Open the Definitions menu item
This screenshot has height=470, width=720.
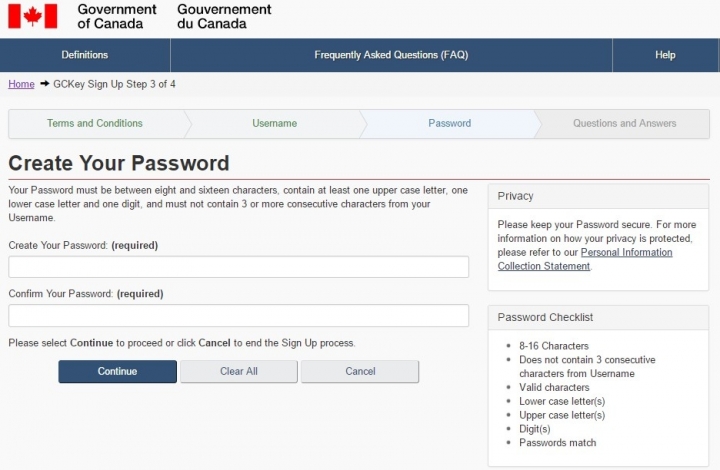tap(85, 55)
